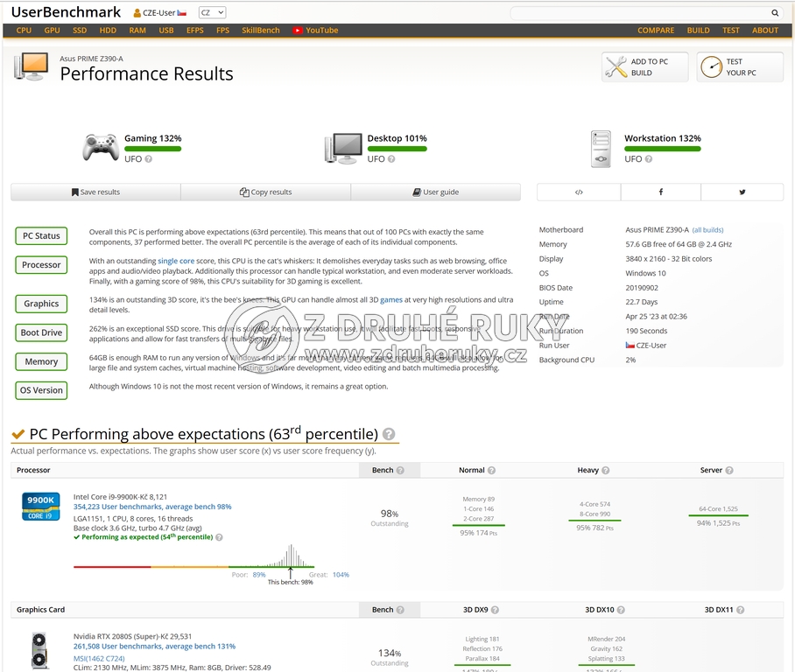This screenshot has width=795, height=672.
Task: Open the CPU menu
Action: [24, 31]
